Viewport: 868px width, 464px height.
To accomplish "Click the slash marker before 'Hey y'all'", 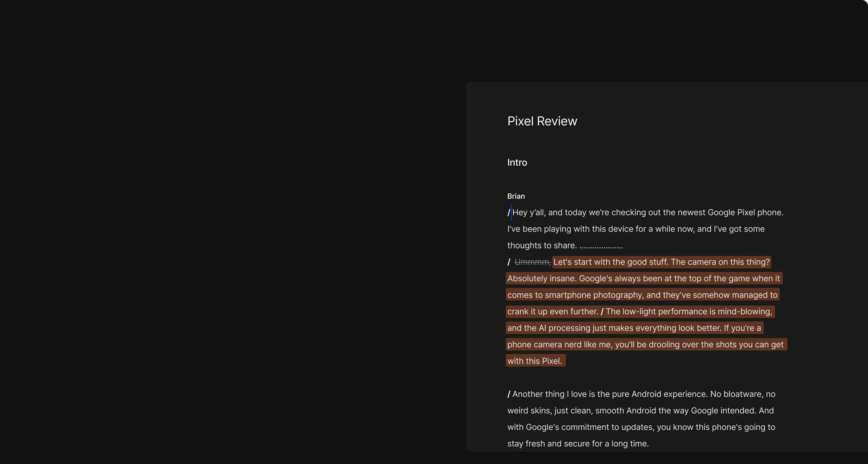I will tap(509, 212).
